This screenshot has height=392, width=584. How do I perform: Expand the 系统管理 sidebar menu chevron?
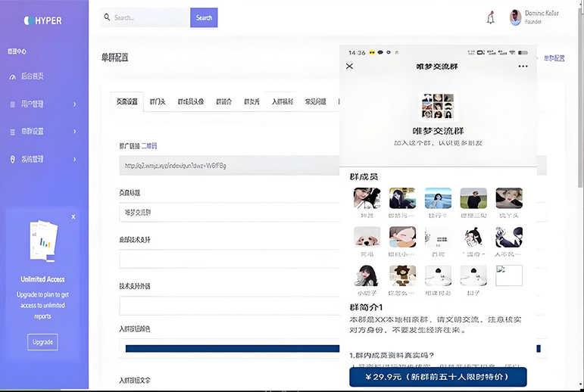click(x=74, y=159)
